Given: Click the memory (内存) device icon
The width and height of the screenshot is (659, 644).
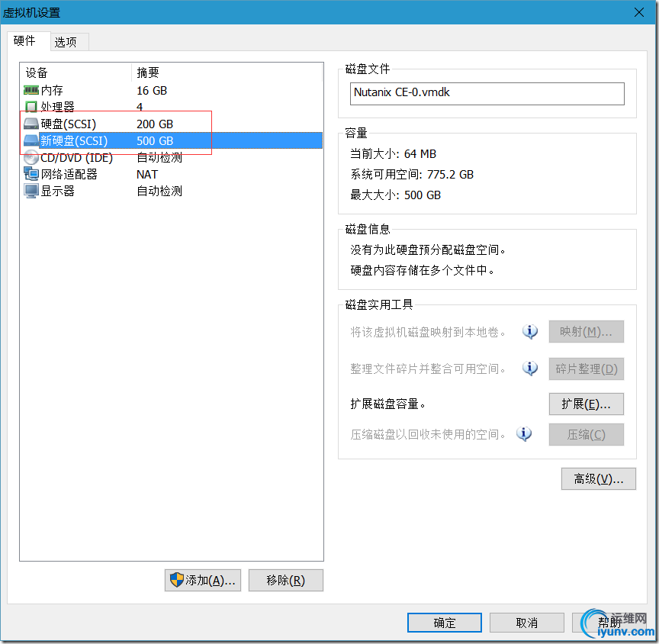Looking at the screenshot, I should coord(31,90).
